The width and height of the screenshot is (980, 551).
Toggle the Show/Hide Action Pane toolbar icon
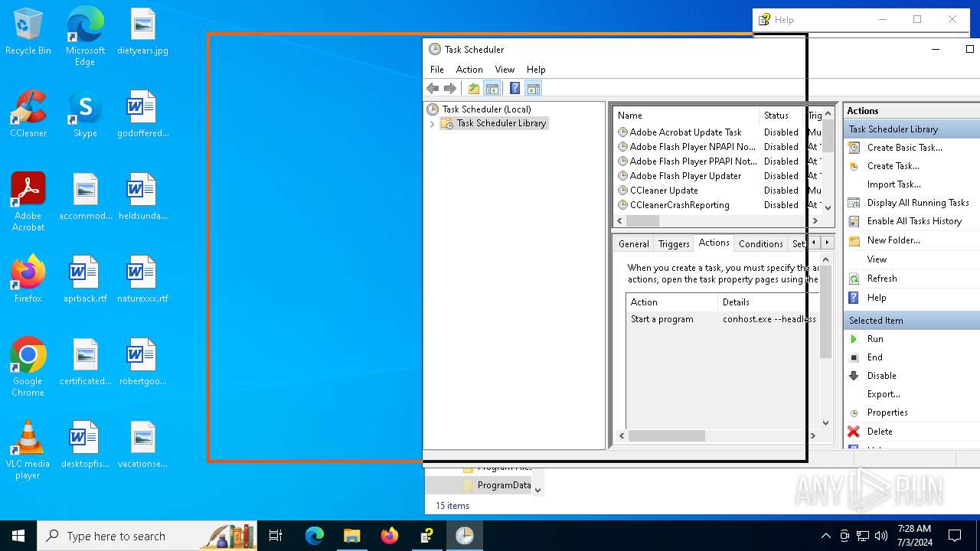pos(534,89)
